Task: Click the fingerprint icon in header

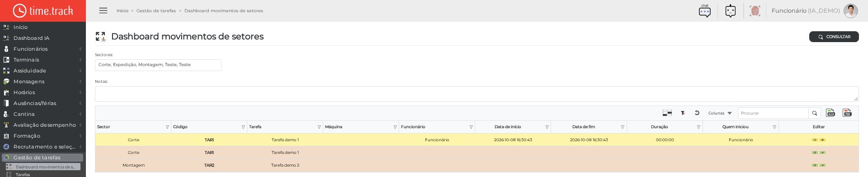Action: (755, 11)
